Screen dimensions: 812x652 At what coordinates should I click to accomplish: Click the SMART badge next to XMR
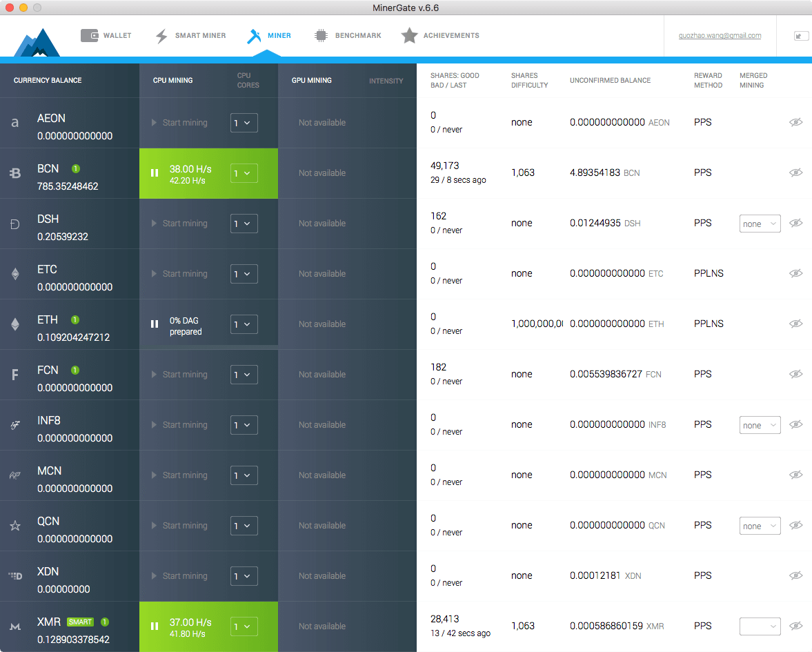[x=79, y=622]
